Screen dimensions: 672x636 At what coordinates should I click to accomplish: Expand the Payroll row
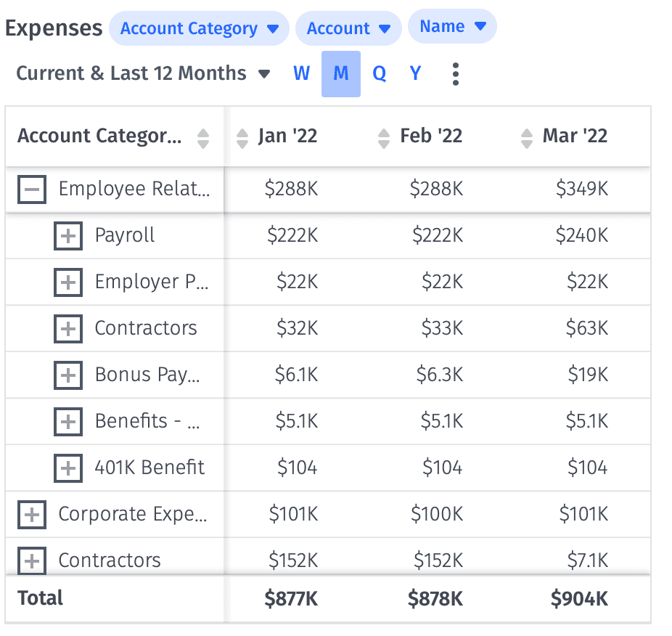(68, 235)
